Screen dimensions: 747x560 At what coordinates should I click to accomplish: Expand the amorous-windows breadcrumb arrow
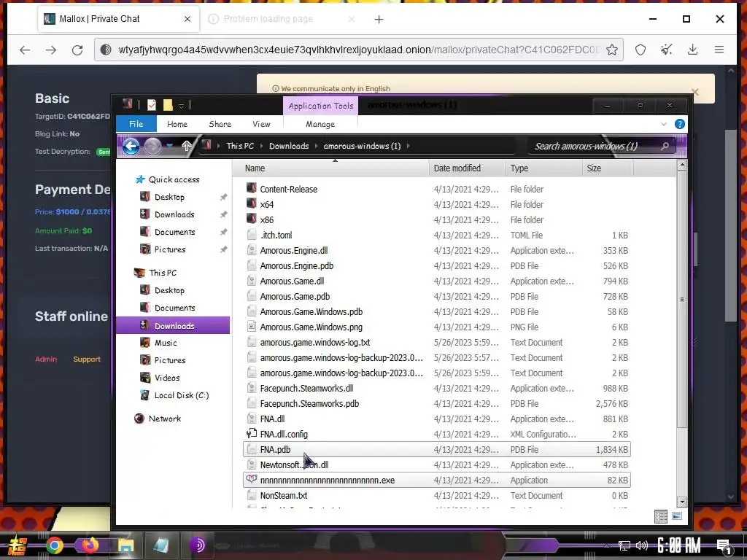(x=409, y=146)
